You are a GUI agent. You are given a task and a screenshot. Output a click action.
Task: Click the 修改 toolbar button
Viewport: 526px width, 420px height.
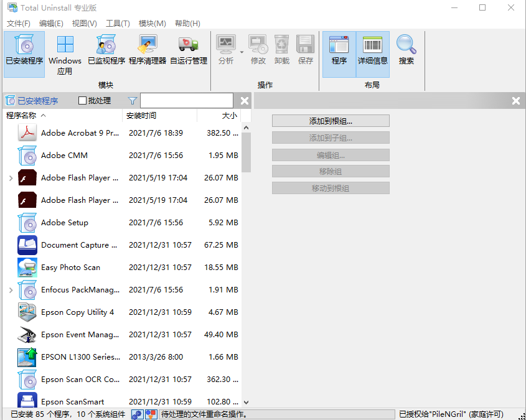pyautogui.click(x=258, y=50)
